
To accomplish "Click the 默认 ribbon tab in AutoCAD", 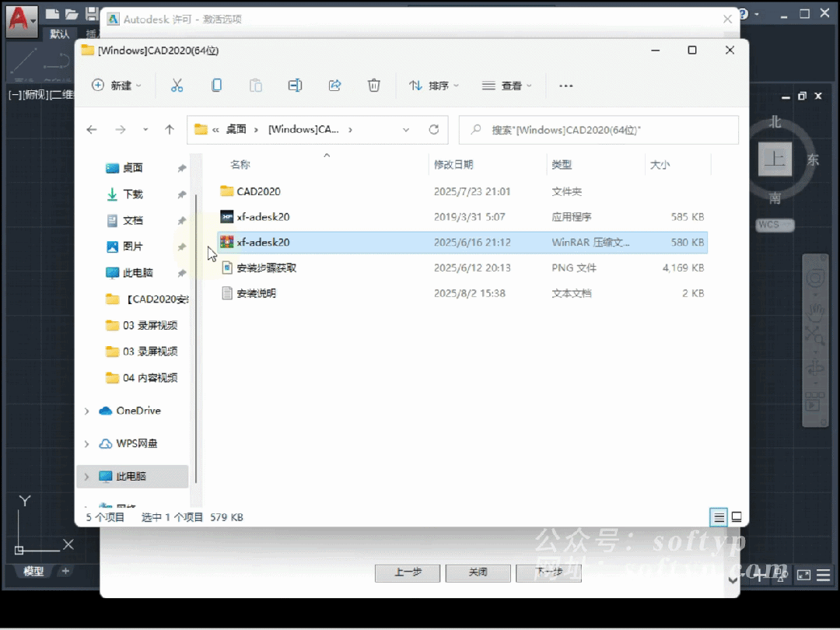I will click(59, 33).
